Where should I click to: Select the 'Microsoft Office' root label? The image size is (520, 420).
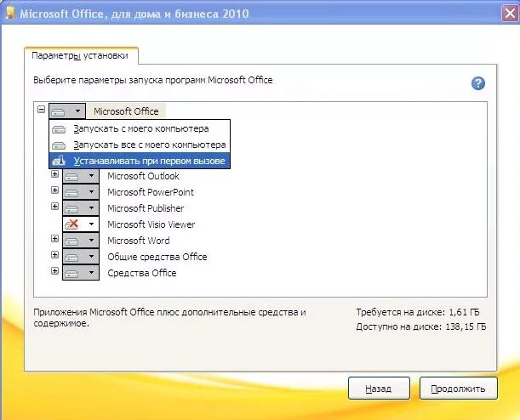tap(126, 111)
